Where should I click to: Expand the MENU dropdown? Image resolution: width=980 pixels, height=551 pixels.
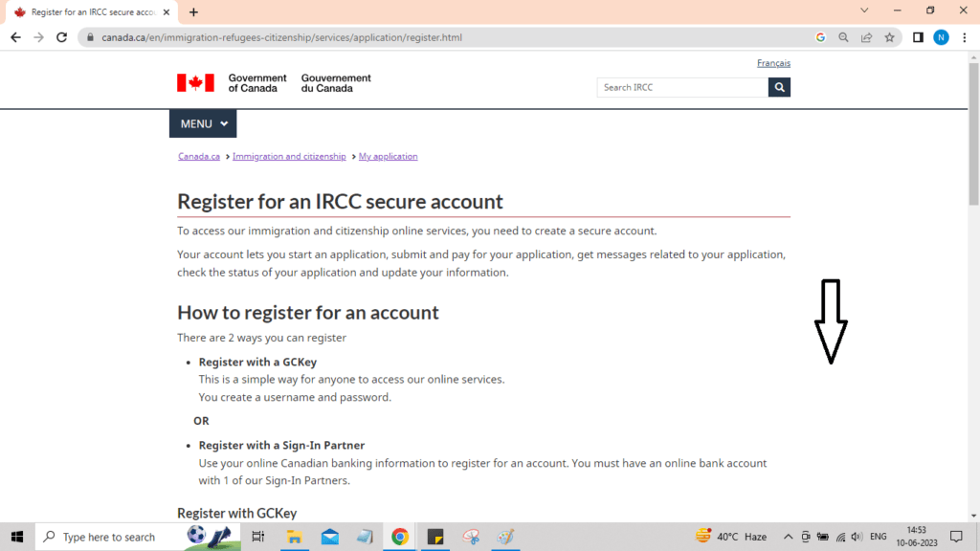[203, 123]
